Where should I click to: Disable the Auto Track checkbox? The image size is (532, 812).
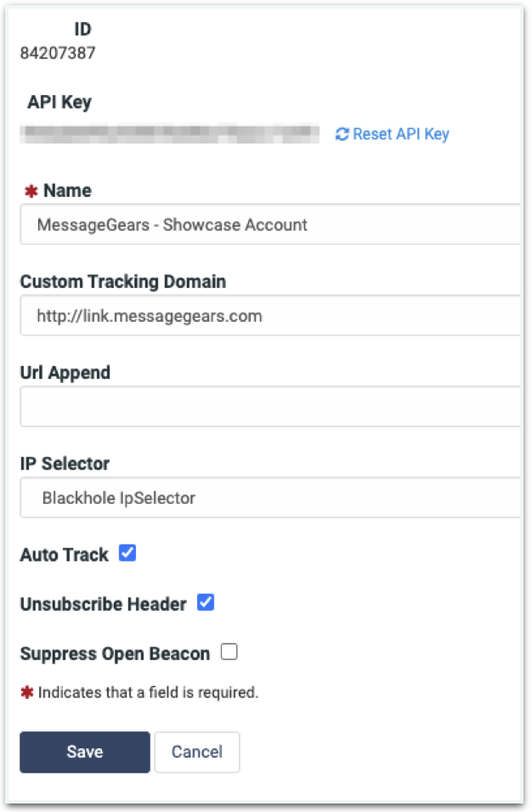[127, 553]
